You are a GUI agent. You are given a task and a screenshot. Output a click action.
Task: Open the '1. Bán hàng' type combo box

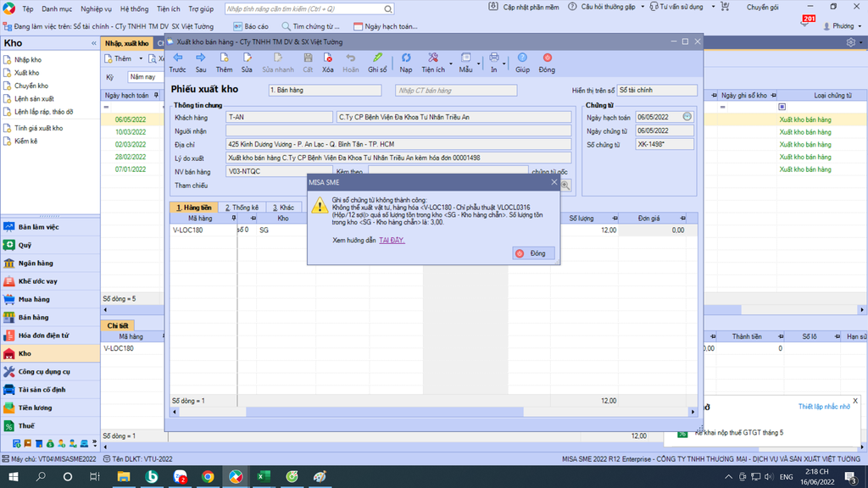click(325, 90)
